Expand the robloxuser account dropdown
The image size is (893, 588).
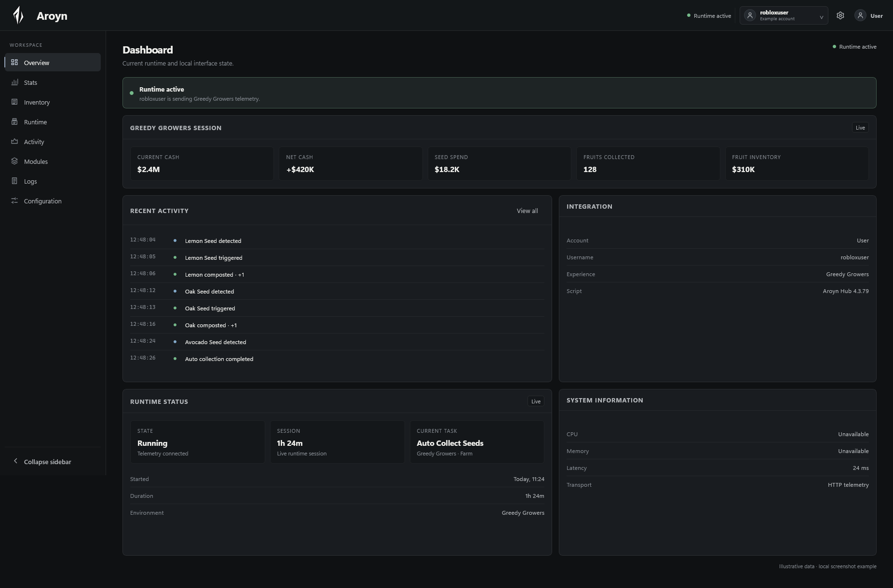click(821, 17)
